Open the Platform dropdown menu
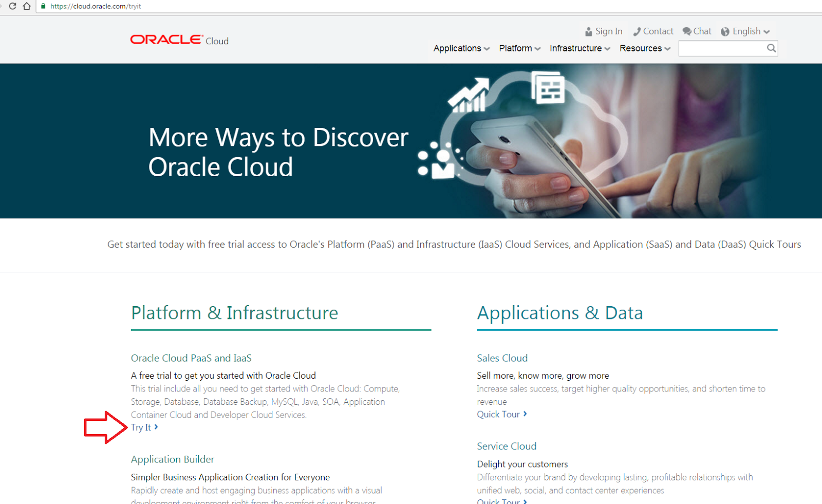This screenshot has width=822, height=504. [519, 48]
